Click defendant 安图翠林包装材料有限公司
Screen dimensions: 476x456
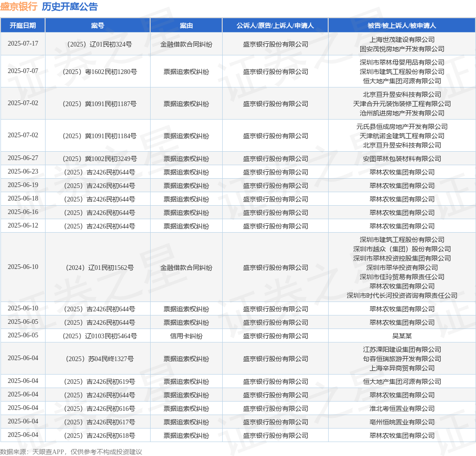coord(402,159)
